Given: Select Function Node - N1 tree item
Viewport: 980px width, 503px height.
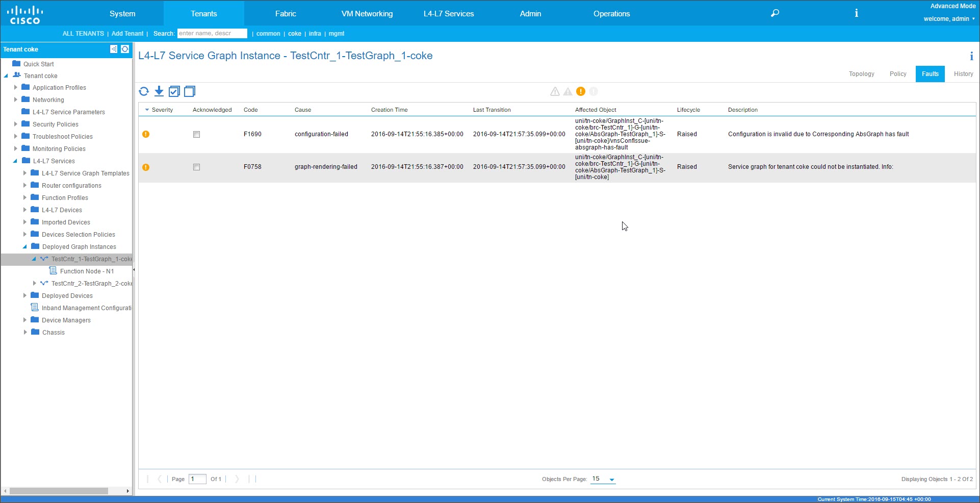Looking at the screenshot, I should (x=87, y=271).
